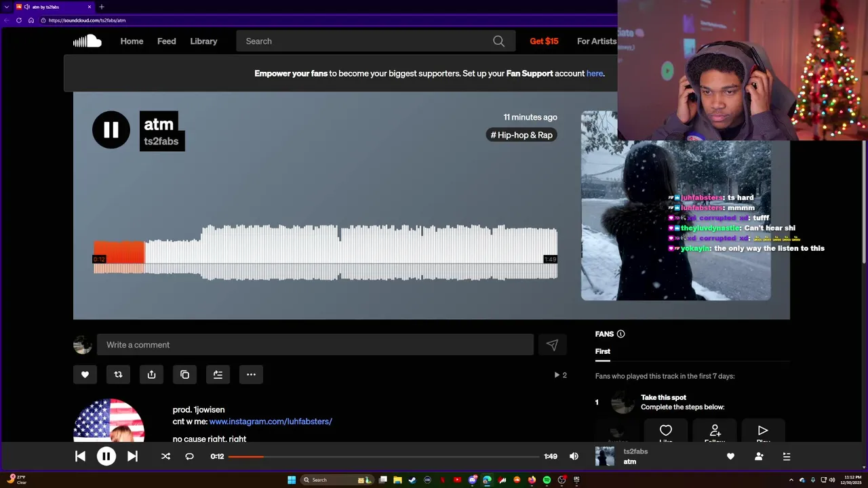
Task: Click the player bar track thumbnail
Action: tap(605, 456)
